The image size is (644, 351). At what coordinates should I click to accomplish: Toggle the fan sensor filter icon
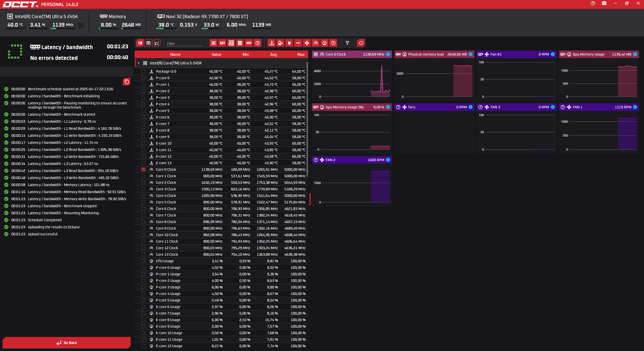point(307,43)
